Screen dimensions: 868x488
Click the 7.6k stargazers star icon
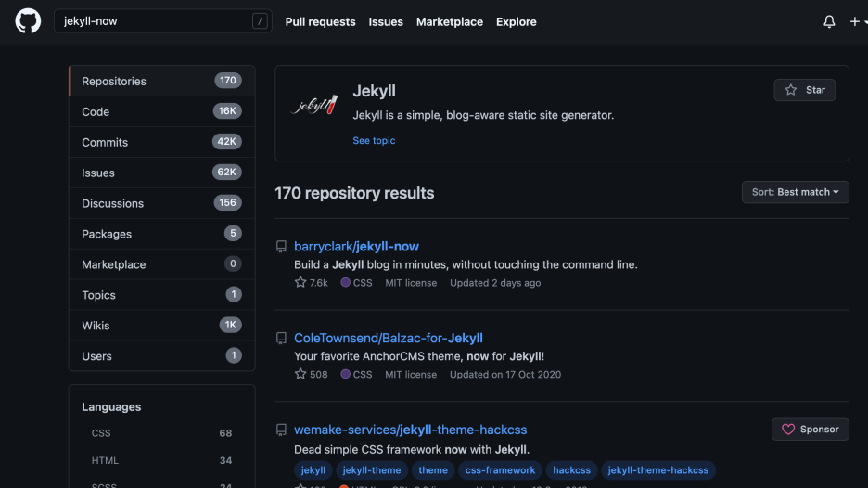point(300,282)
